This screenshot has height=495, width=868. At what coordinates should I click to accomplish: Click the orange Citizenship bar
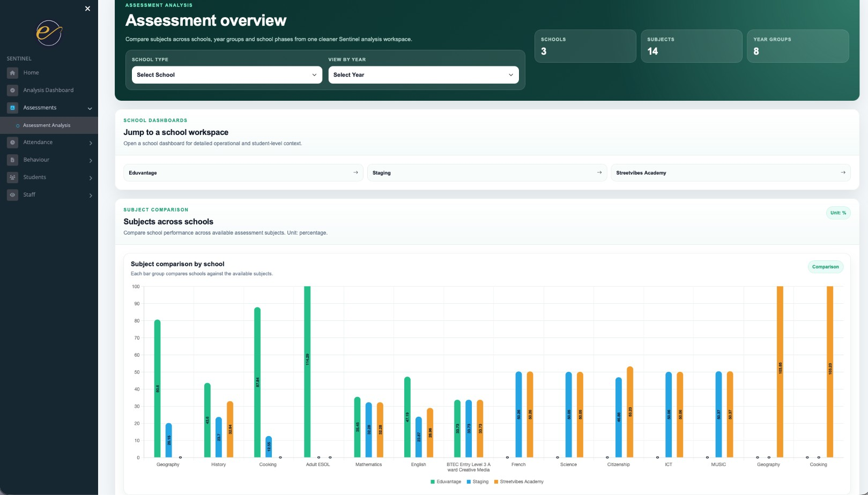pos(630,412)
